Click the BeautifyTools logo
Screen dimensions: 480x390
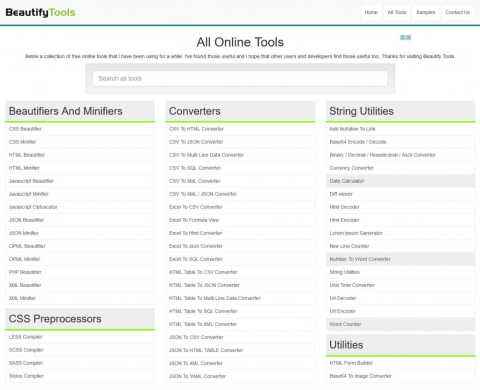(40, 12)
